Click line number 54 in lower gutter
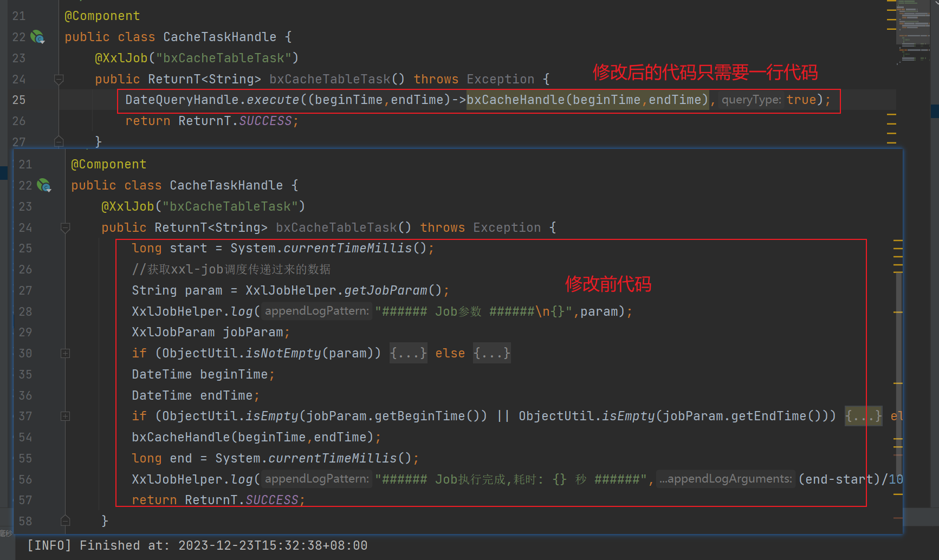This screenshot has height=560, width=939. 25,437
